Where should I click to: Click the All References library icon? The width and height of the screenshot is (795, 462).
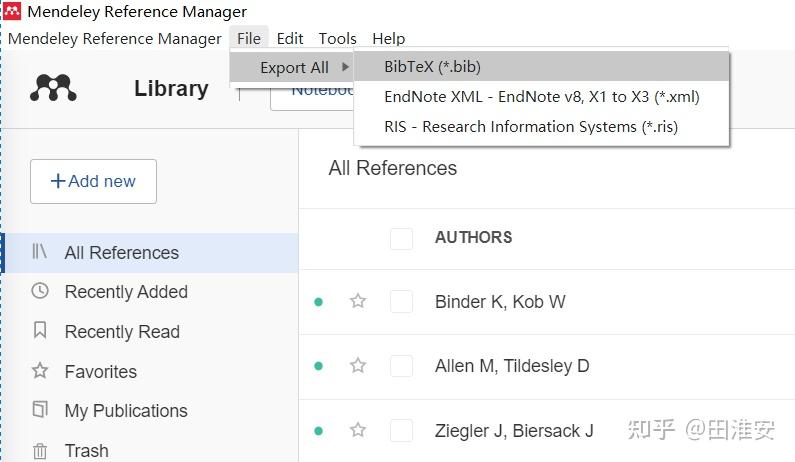pos(40,252)
